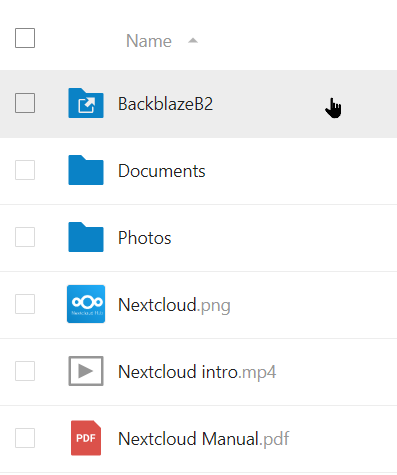Toggle the select-all checkbox in header
This screenshot has height=475, width=397.
tap(25, 38)
